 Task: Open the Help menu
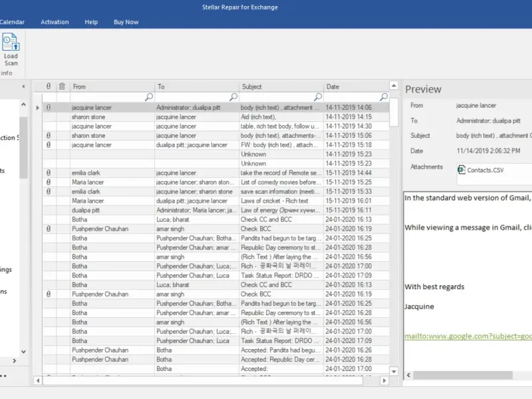(x=91, y=22)
